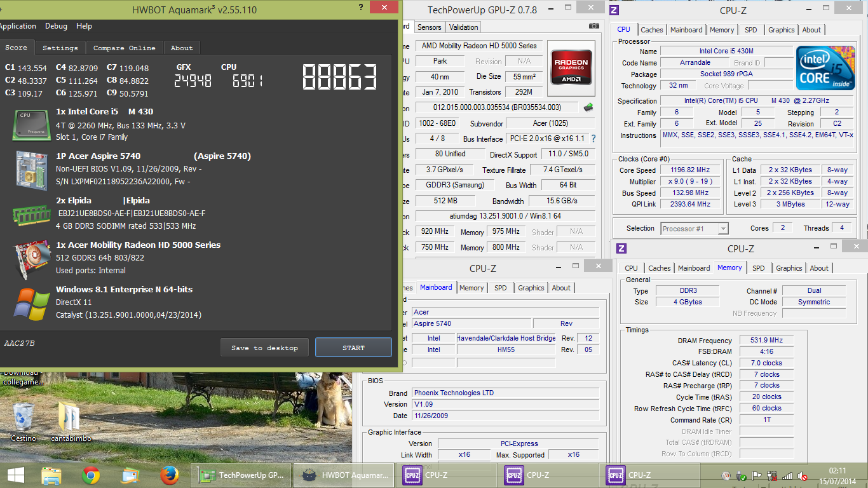Click the safely remove USB tray icon

(742, 476)
